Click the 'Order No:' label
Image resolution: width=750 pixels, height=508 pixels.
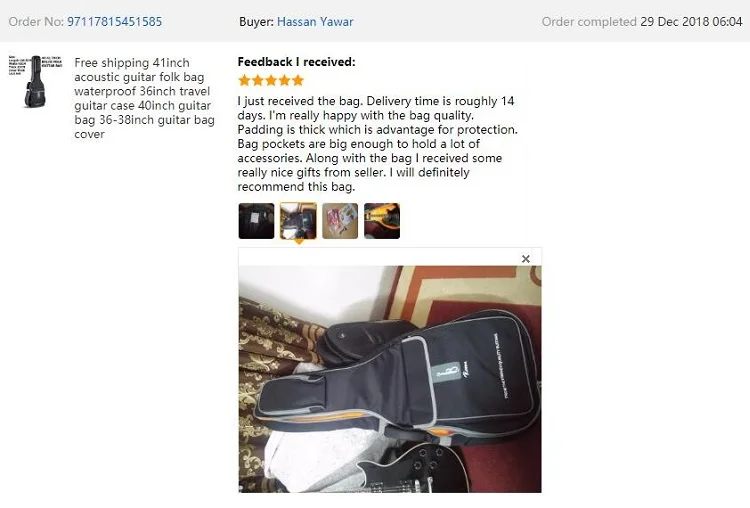36,22
